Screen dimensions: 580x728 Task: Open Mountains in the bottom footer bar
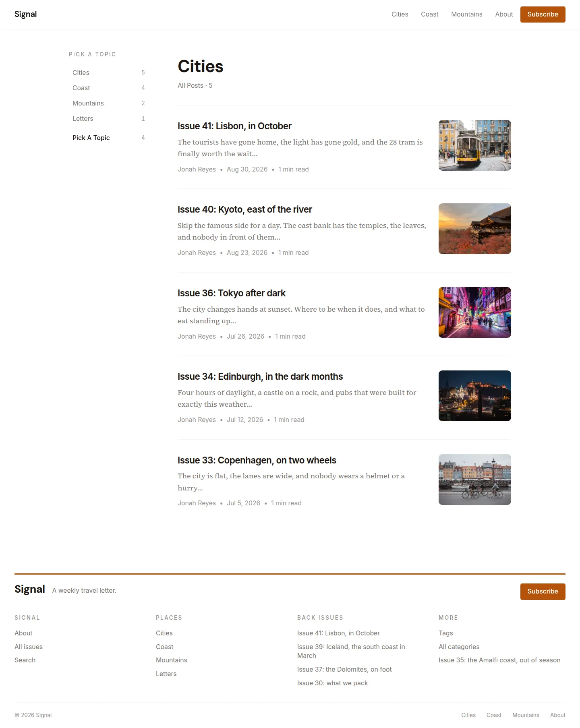click(x=526, y=715)
